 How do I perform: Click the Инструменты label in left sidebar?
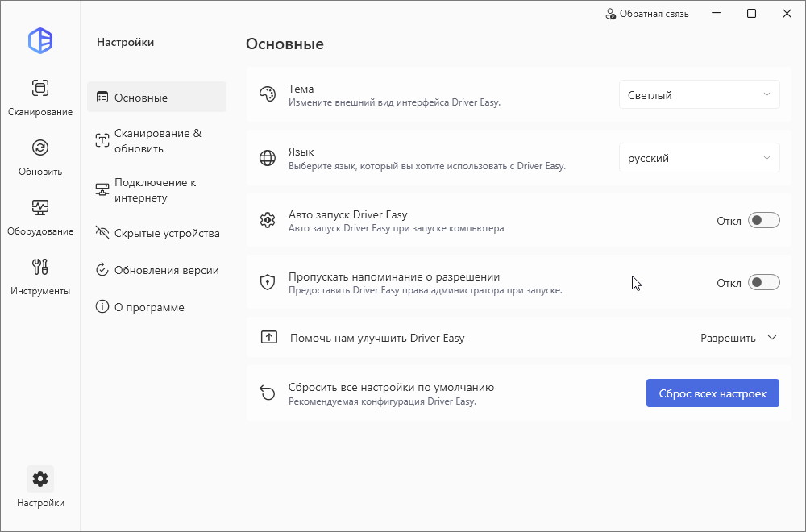[40, 291]
